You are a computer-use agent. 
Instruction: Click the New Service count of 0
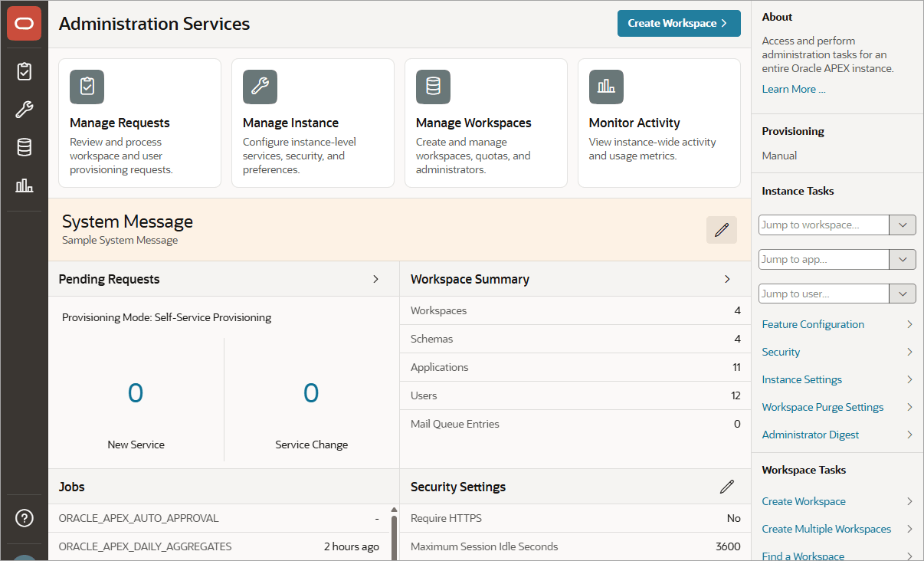(136, 393)
